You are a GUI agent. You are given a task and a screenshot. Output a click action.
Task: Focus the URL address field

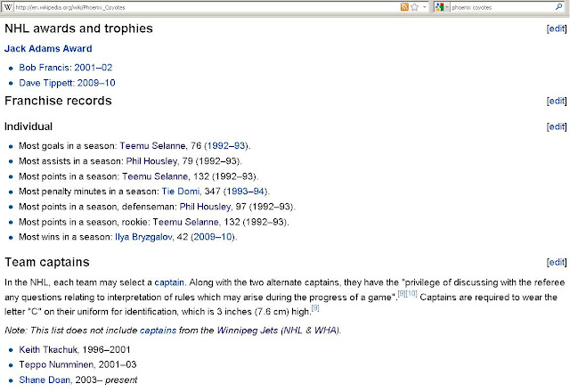point(206,7)
